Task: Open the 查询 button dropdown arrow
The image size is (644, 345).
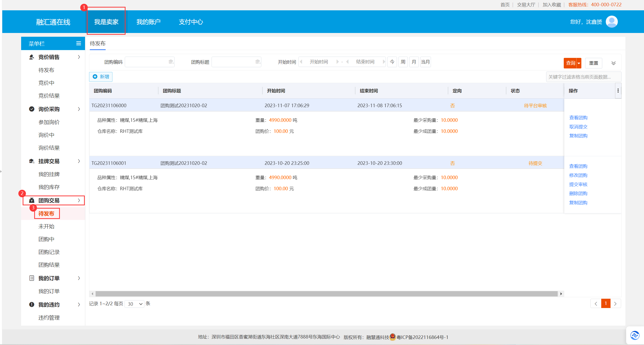Action: (x=579, y=63)
